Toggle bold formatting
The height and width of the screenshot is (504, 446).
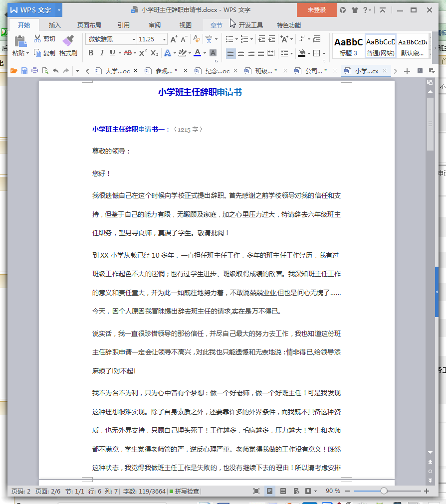pos(91,53)
